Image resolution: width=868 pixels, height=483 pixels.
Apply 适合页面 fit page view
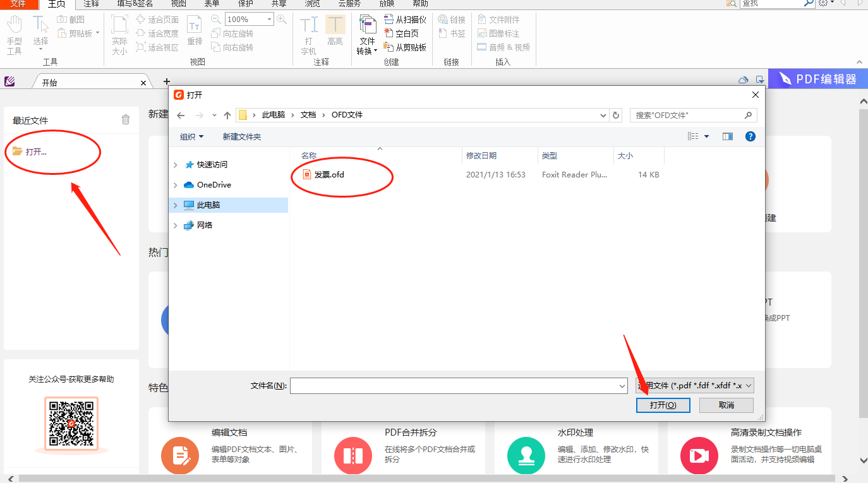pyautogui.click(x=157, y=19)
